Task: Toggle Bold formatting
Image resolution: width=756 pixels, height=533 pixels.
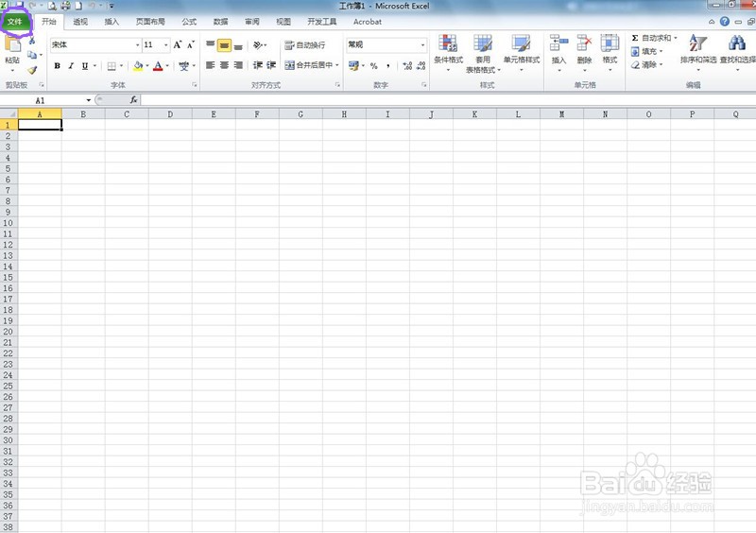Action: coord(58,66)
